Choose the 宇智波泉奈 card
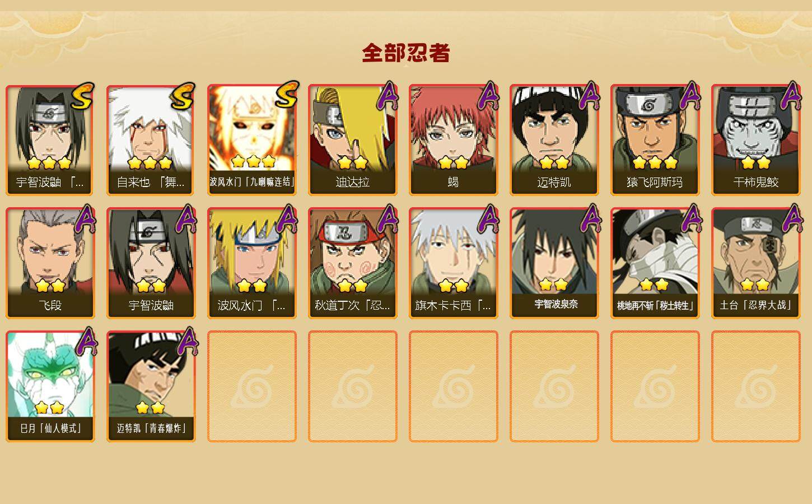The width and height of the screenshot is (812, 504). tap(554, 263)
